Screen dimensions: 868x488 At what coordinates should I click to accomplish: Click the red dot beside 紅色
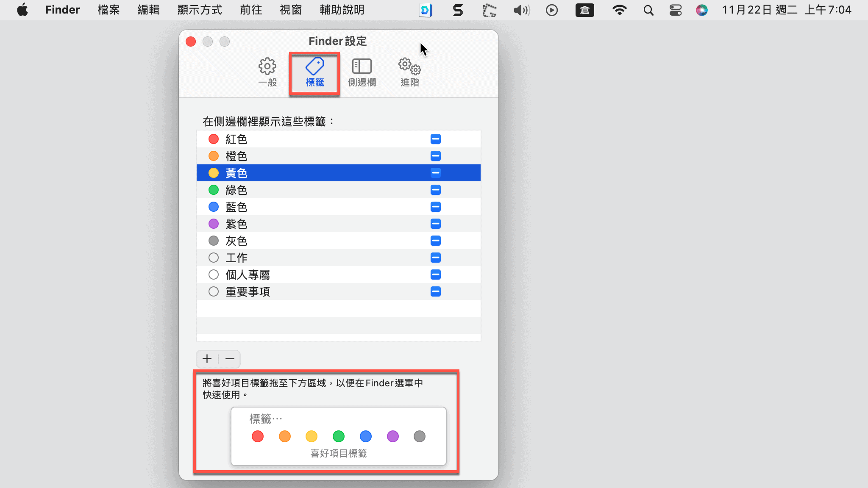point(214,139)
